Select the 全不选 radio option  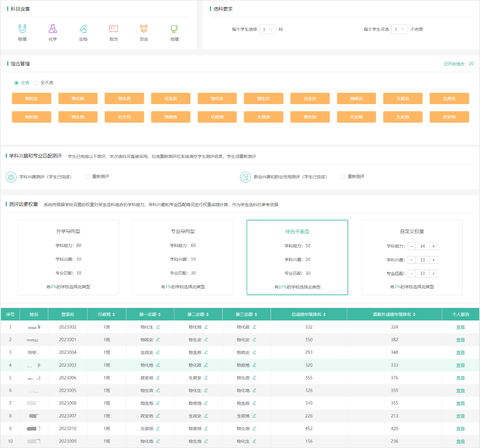tap(36, 83)
